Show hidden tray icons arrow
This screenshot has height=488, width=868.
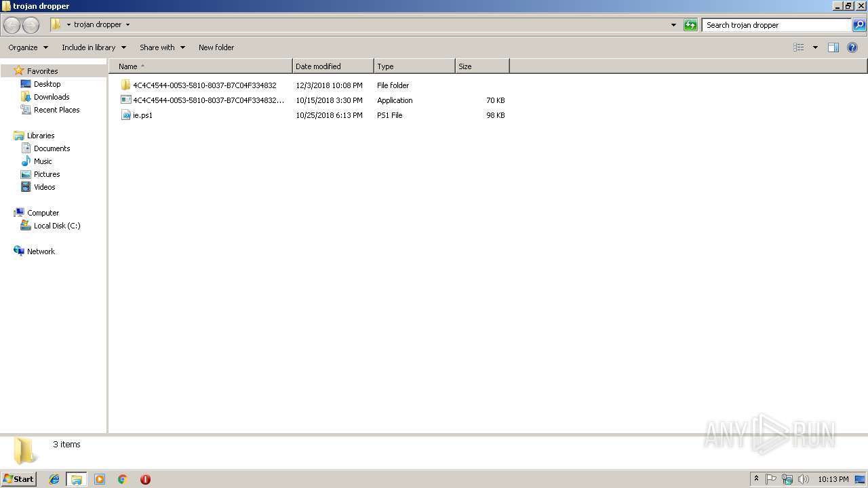[x=756, y=479]
